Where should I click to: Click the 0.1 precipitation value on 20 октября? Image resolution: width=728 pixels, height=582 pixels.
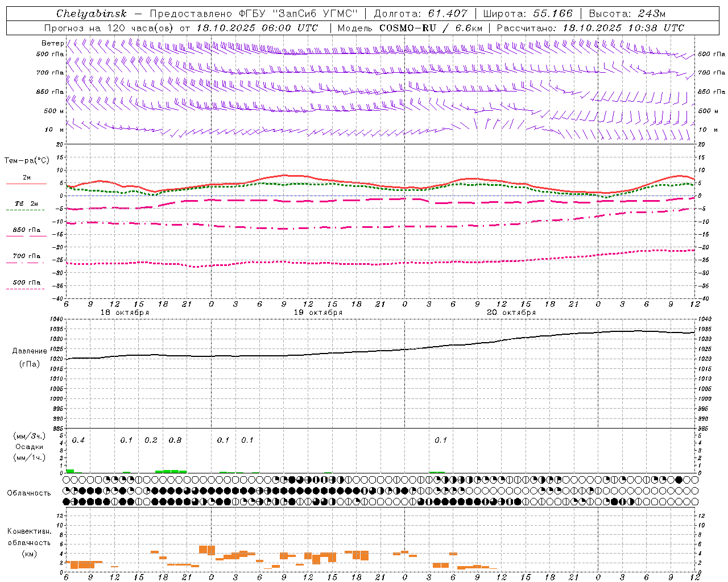[441, 440]
